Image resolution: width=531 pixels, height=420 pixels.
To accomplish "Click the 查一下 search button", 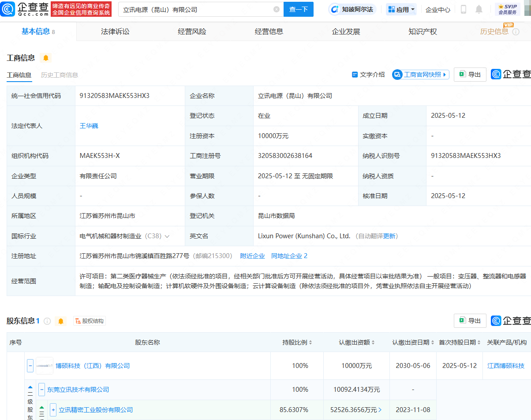I will click(299, 9).
